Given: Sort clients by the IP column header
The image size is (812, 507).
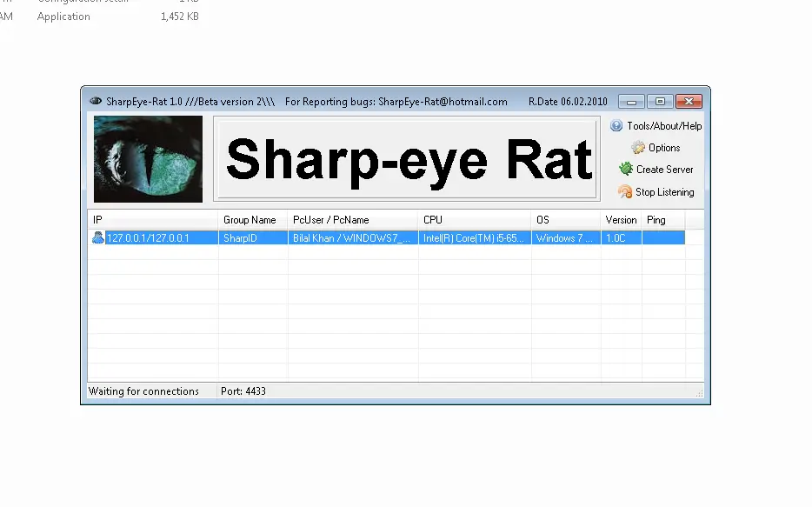Looking at the screenshot, I should coord(152,219).
